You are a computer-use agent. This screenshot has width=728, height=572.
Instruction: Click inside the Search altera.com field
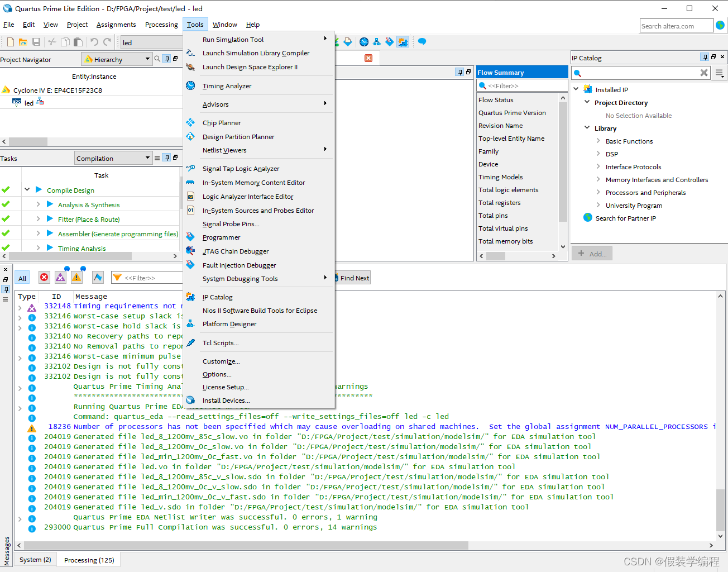click(x=676, y=25)
